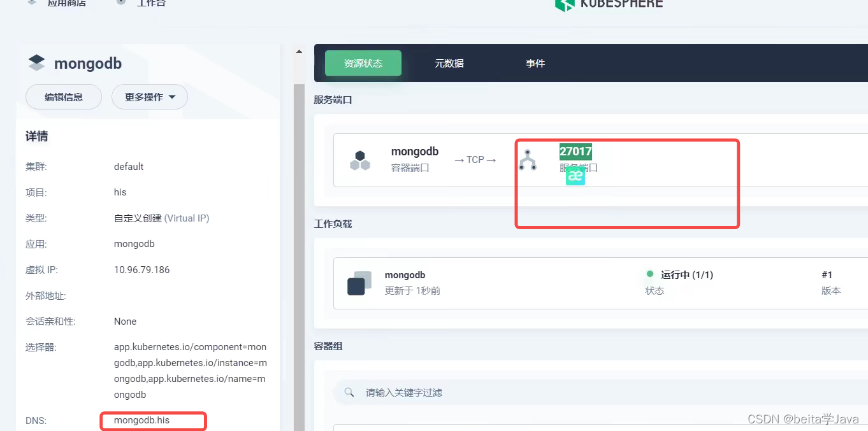The width and height of the screenshot is (868, 431).
Task: Click the 容器组 section heading
Action: pyautogui.click(x=328, y=346)
